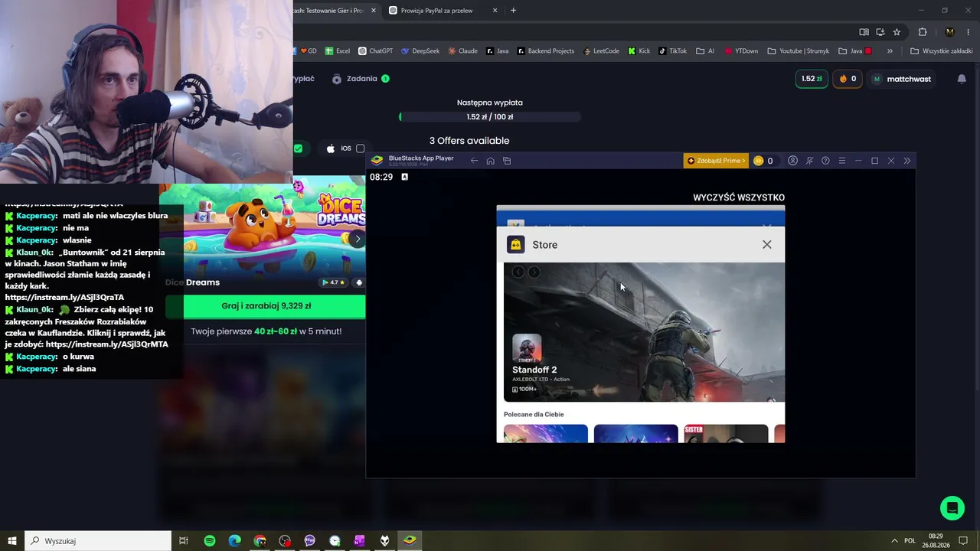Open the browser extensions puzzle icon

923,32
